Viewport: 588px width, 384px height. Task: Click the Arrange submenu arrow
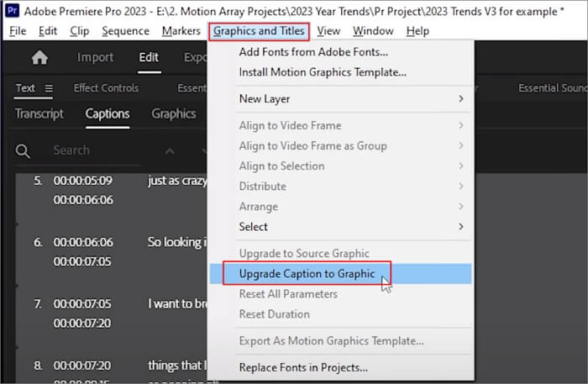460,207
